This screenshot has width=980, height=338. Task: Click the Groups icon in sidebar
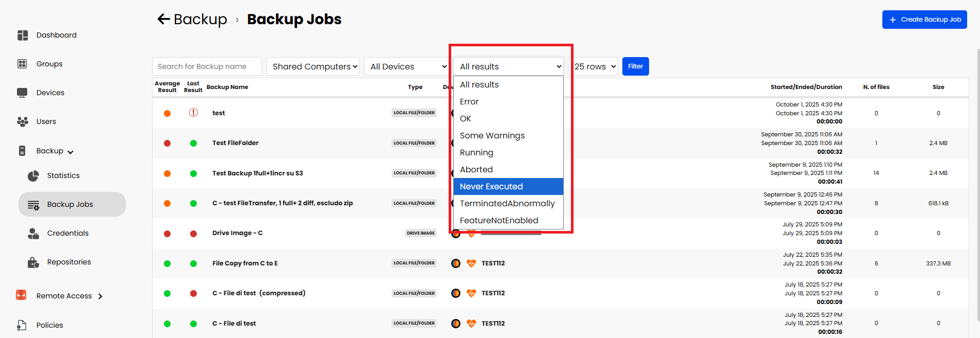(x=22, y=64)
